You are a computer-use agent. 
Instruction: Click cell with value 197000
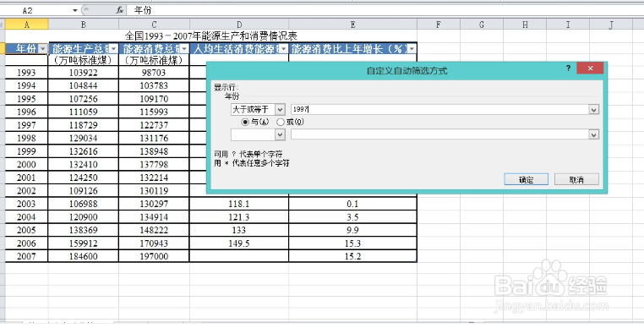tap(154, 256)
